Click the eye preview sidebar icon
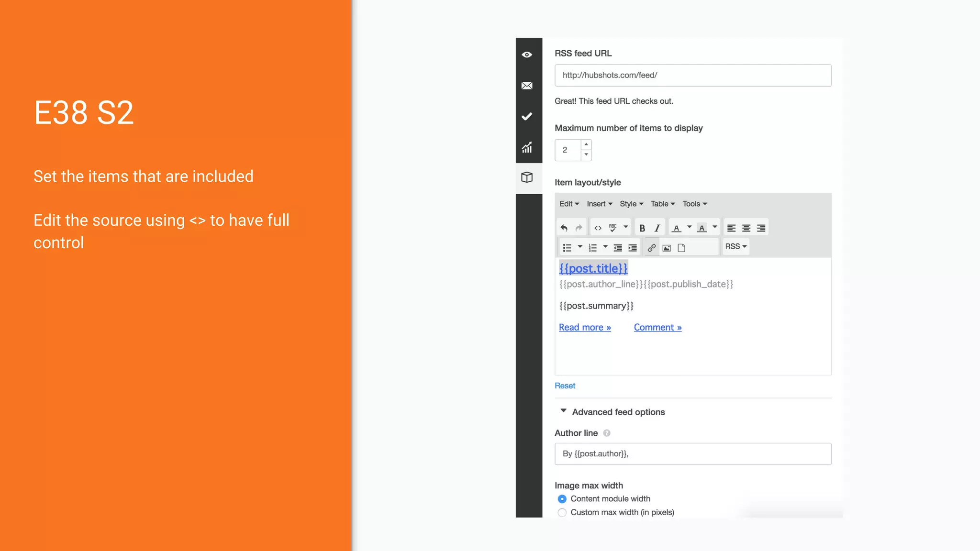This screenshot has width=980, height=551. [527, 55]
